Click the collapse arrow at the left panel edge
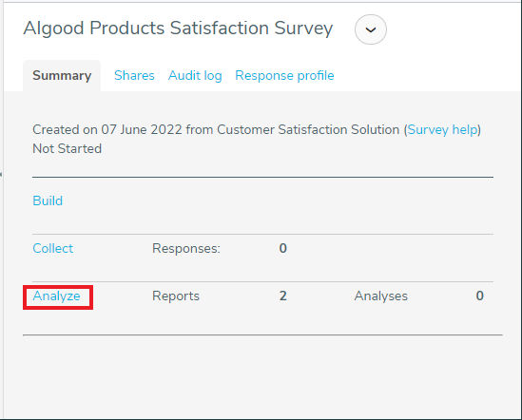The width and height of the screenshot is (522, 420). tap(1, 174)
